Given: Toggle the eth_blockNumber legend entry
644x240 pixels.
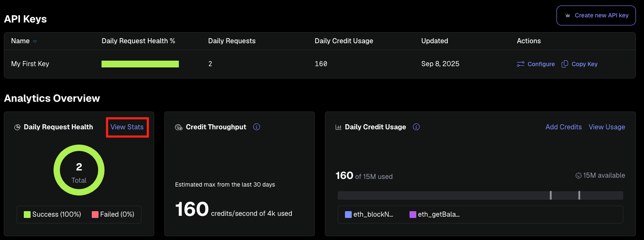Looking at the screenshot, I should [x=369, y=215].
